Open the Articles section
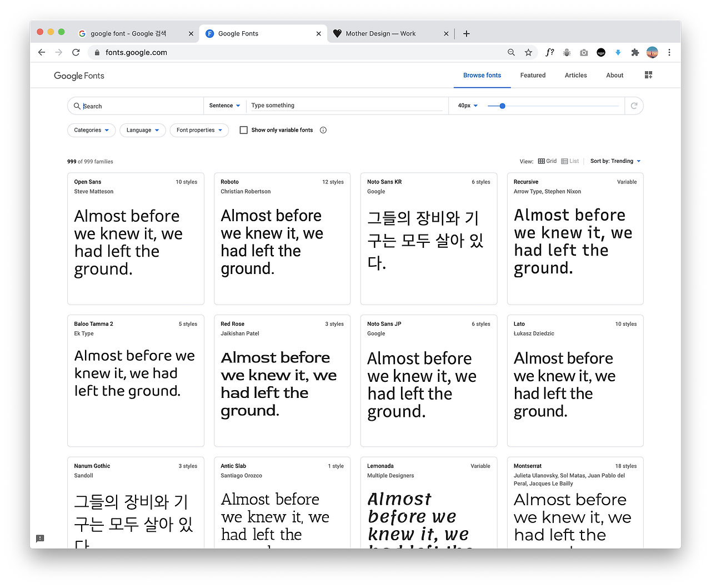This screenshot has width=711, height=588. [x=575, y=76]
